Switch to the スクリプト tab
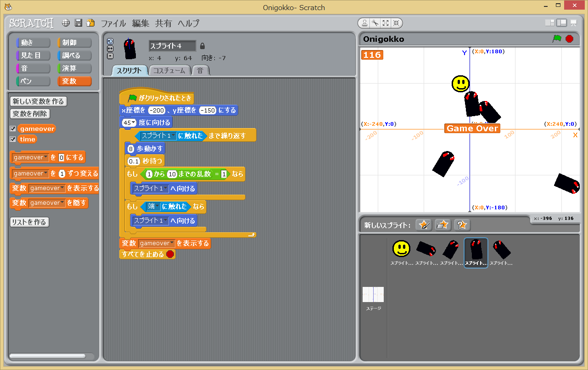Screen dimensions: 588x370 click(129, 71)
